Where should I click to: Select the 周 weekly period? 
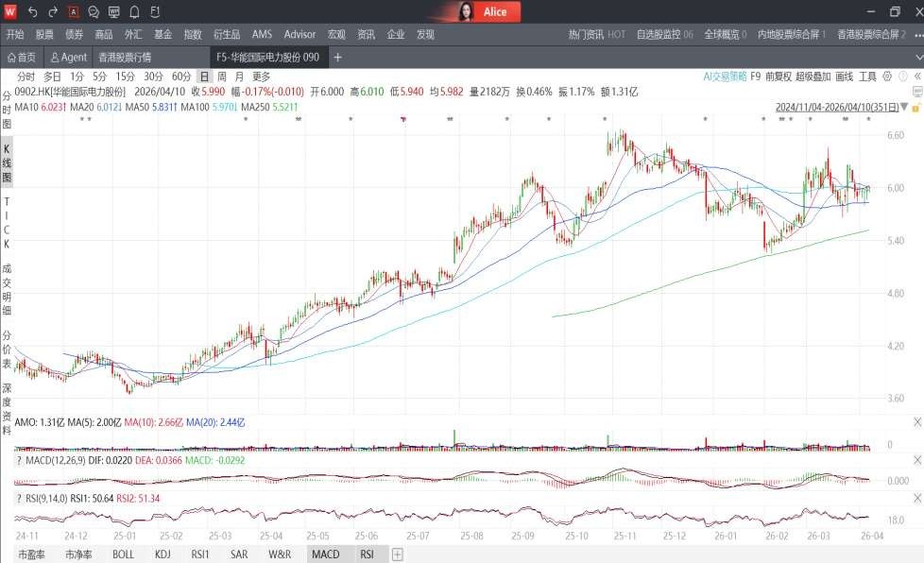tap(222, 77)
